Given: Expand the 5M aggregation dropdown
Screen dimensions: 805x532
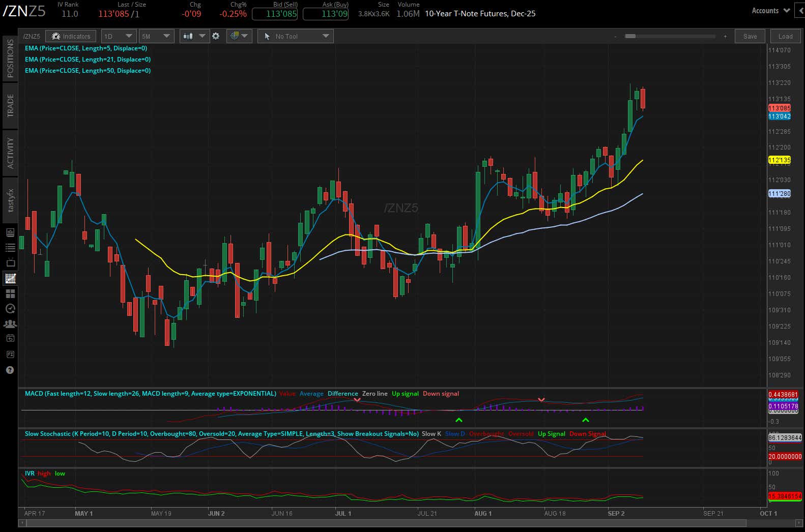Looking at the screenshot, I should coord(156,36).
